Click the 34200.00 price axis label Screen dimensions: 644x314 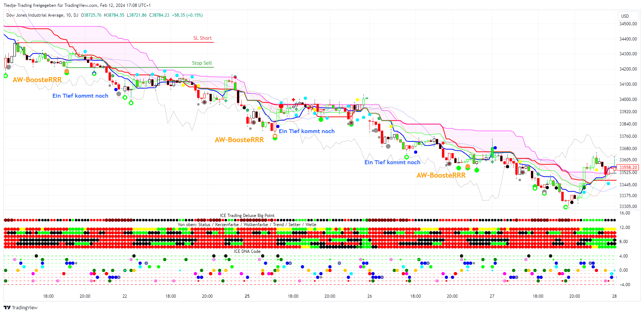pos(628,69)
